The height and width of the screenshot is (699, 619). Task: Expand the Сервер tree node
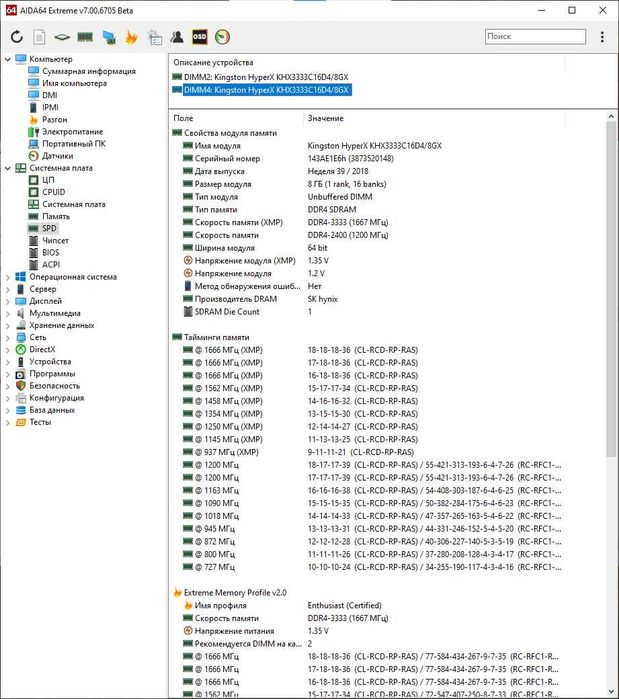coord(8,289)
